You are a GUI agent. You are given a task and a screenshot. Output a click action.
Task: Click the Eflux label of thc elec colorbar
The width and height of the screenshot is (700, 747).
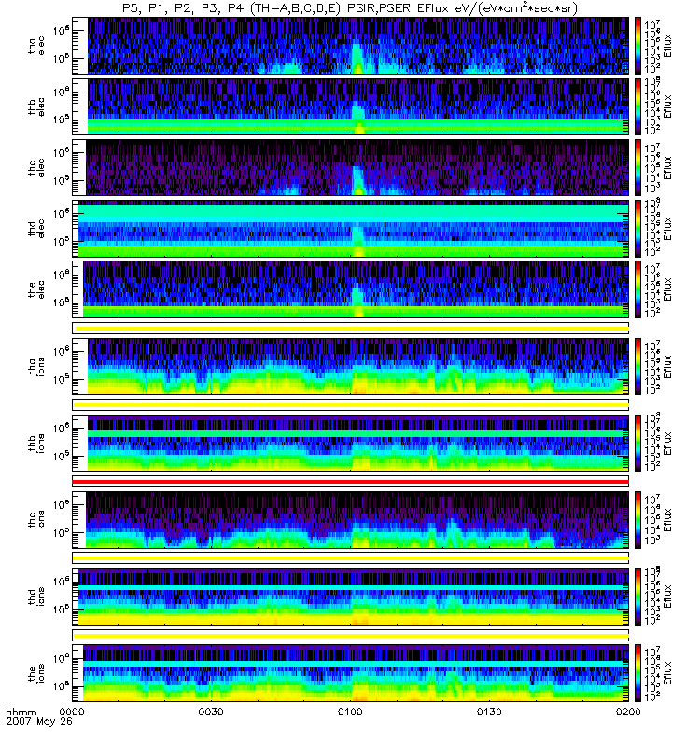tap(668, 168)
